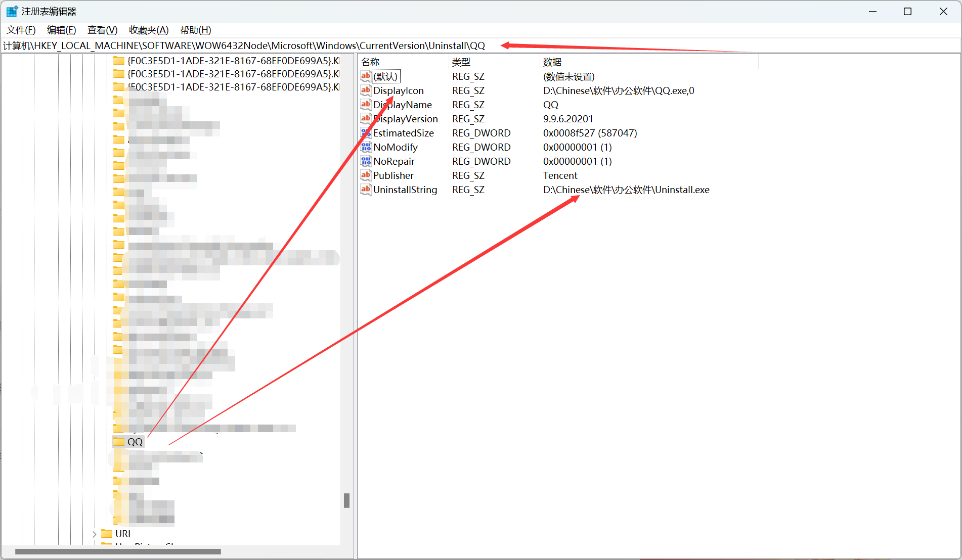Viewport: 962px width, 560px height.
Task: Click the REG_SZ type of Publisher
Action: (468, 175)
